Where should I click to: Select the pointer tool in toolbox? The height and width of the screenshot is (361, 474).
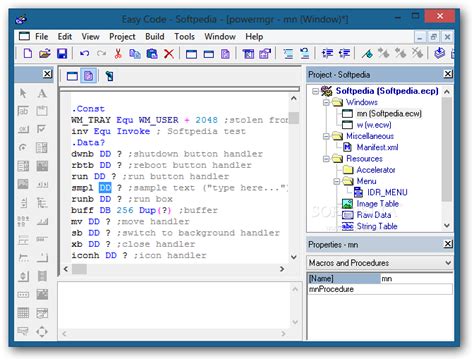23,93
